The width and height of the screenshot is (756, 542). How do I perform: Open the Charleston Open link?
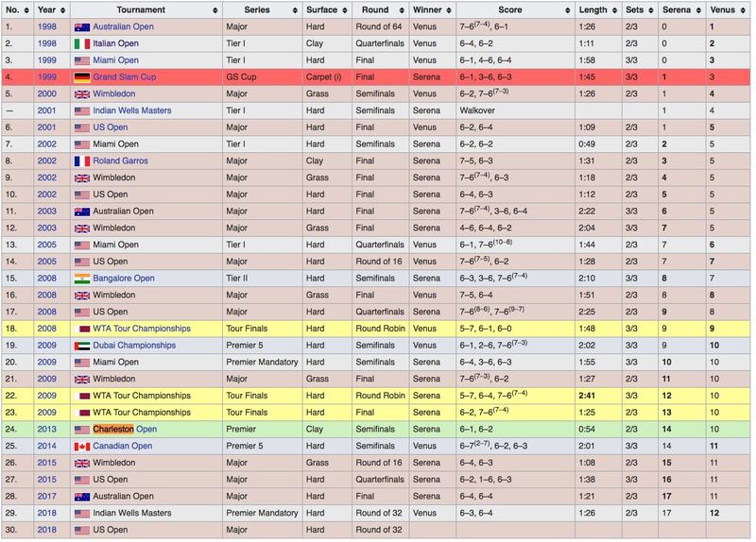tap(125, 430)
